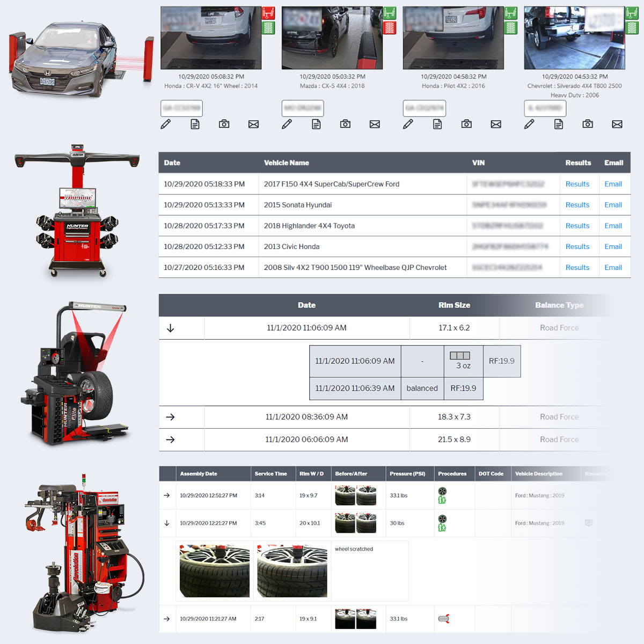Open the document report icon for Mazda CX-5
This screenshot has width=644, height=644.
pyautogui.click(x=316, y=124)
